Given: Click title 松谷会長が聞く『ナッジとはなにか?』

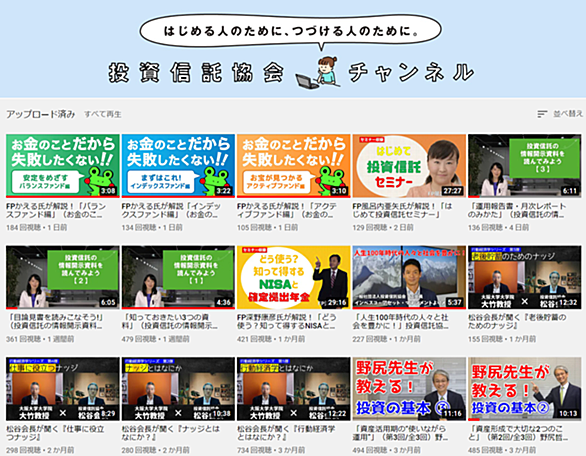Looking at the screenshot, I should [x=171, y=433].
